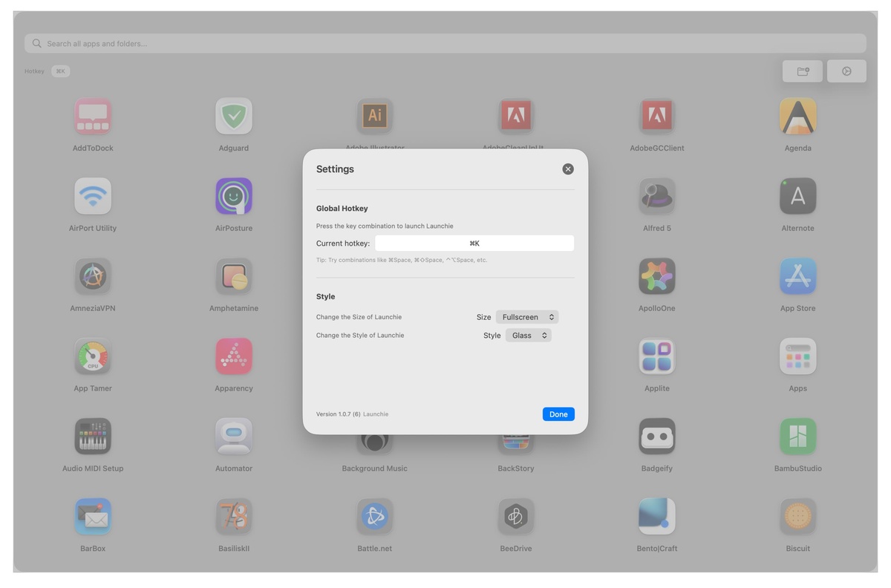The height and width of the screenshot is (588, 891).
Task: Launch Adguard from the grid
Action: (x=234, y=117)
